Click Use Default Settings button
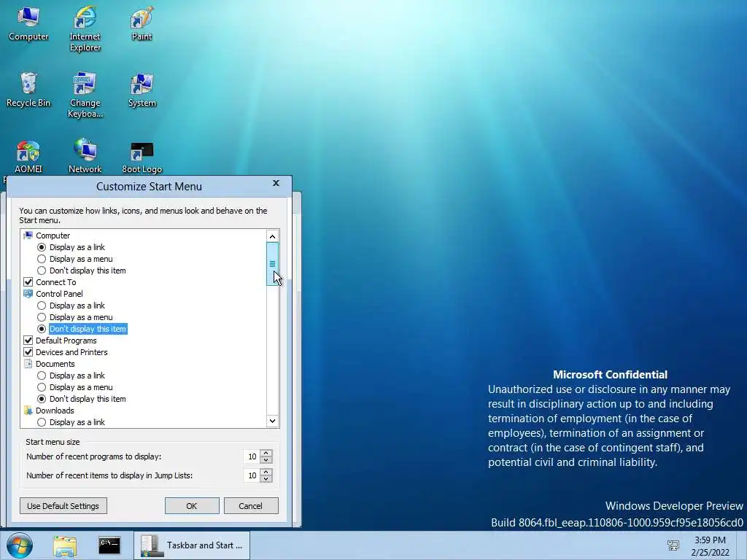The width and height of the screenshot is (747, 560). coord(63,506)
